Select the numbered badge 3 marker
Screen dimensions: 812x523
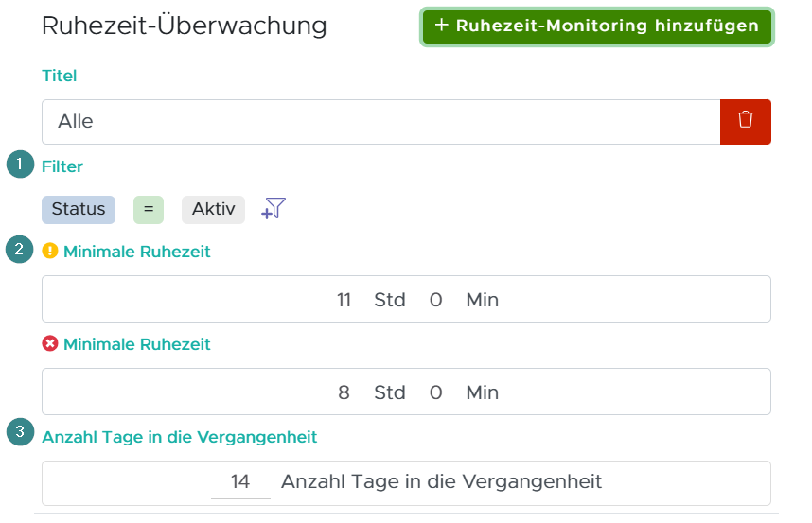pyautogui.click(x=19, y=433)
